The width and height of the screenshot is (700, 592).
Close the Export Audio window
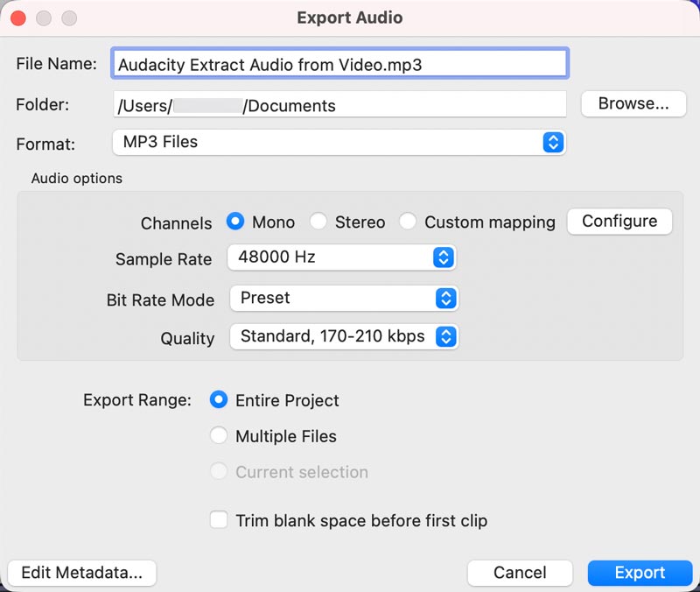(18, 18)
